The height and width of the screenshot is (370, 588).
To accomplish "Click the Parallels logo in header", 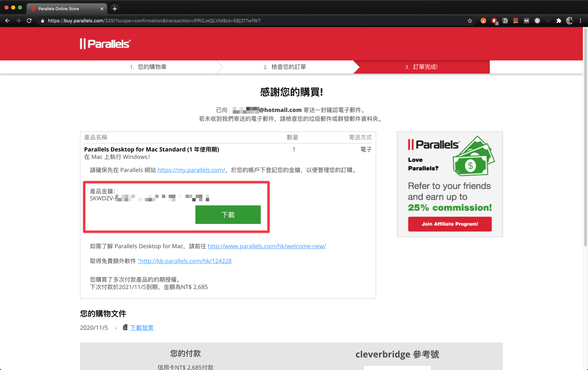I will click(x=105, y=44).
